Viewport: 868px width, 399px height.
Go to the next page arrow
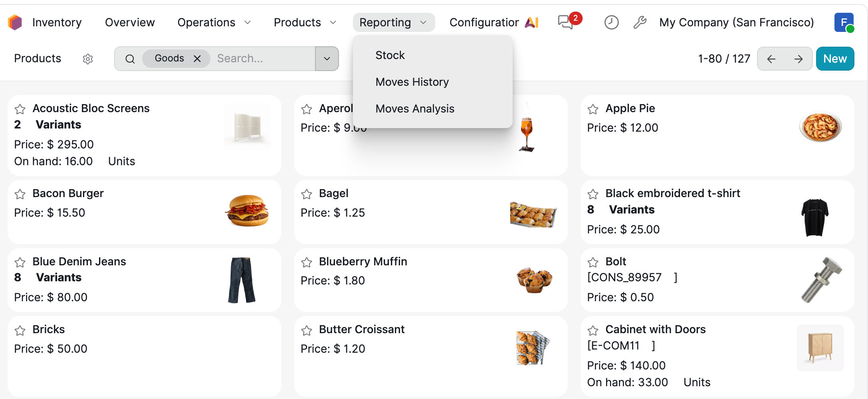[x=799, y=59]
